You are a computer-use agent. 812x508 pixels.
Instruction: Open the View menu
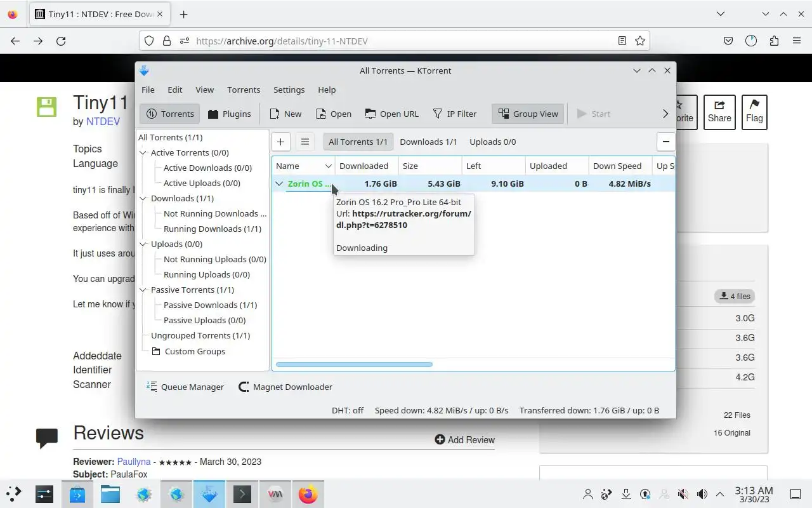(204, 90)
